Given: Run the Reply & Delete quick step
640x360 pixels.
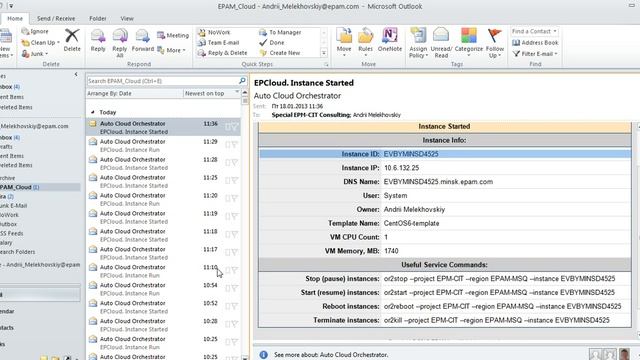Looking at the screenshot, I should tap(223, 53).
